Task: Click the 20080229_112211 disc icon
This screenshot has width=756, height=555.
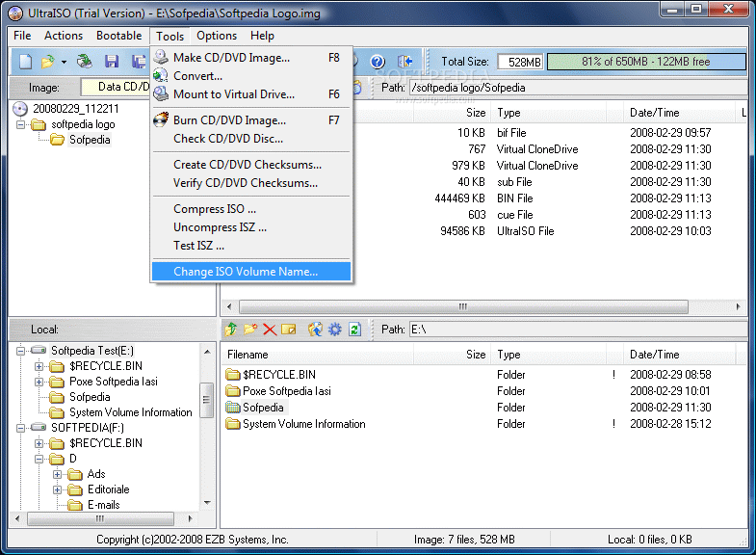Action: [x=20, y=109]
